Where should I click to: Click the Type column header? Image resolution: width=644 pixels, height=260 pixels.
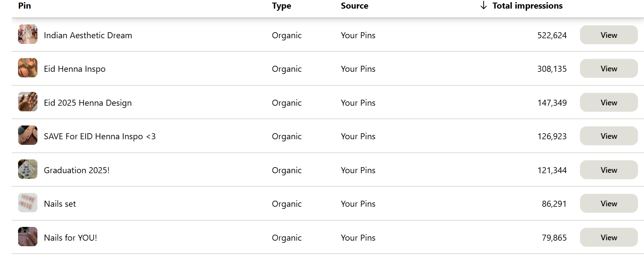[x=282, y=6]
